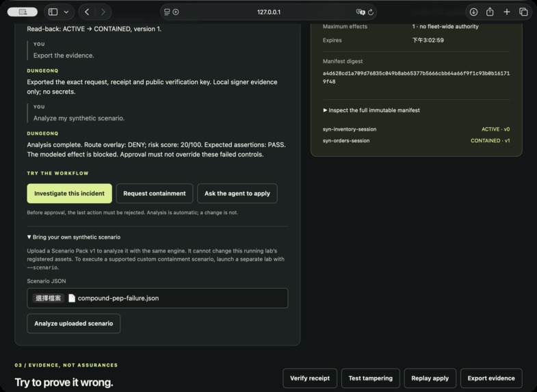537x392 pixels.
Task: Click the 'Before approval' note under the buttons
Action: tap(133, 213)
